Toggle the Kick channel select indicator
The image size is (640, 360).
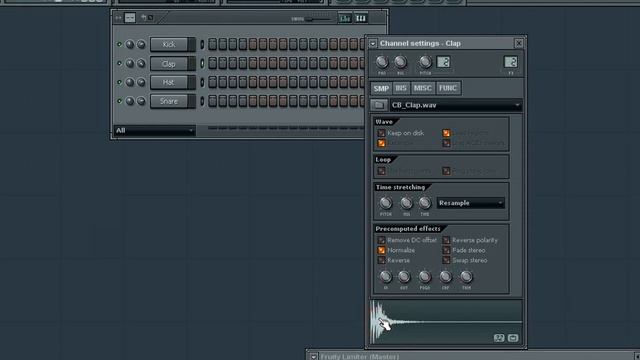(202, 44)
